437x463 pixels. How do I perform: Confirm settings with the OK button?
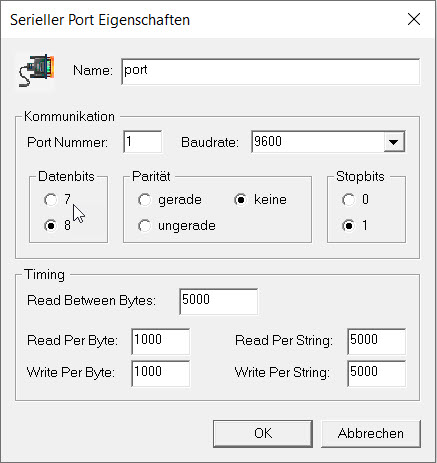click(x=263, y=433)
